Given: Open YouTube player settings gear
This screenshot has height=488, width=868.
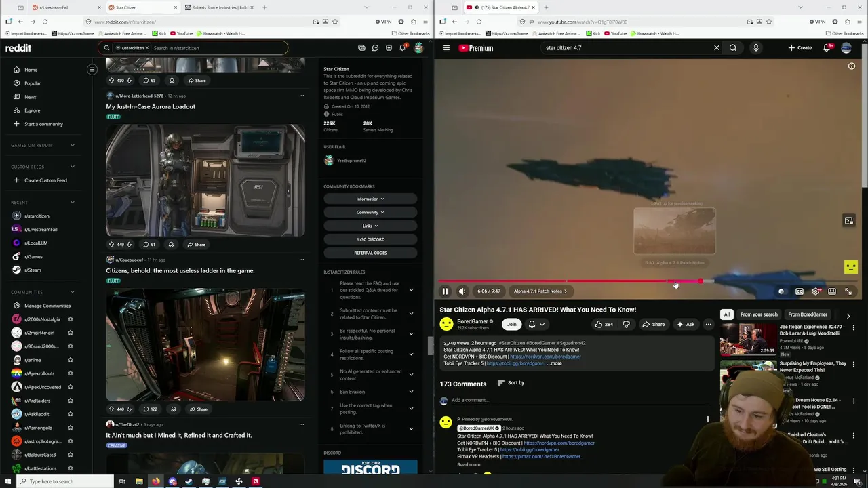Looking at the screenshot, I should pos(816,291).
